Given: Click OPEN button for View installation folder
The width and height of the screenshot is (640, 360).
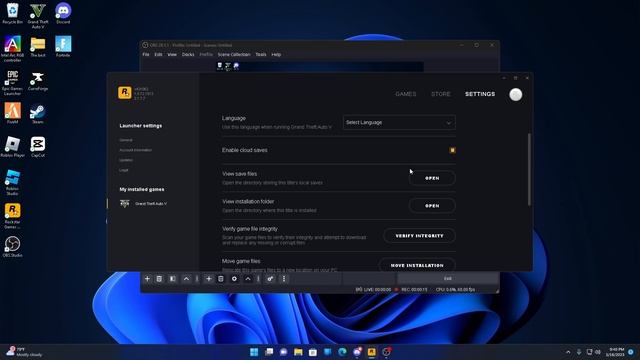Looking at the screenshot, I should (x=432, y=206).
